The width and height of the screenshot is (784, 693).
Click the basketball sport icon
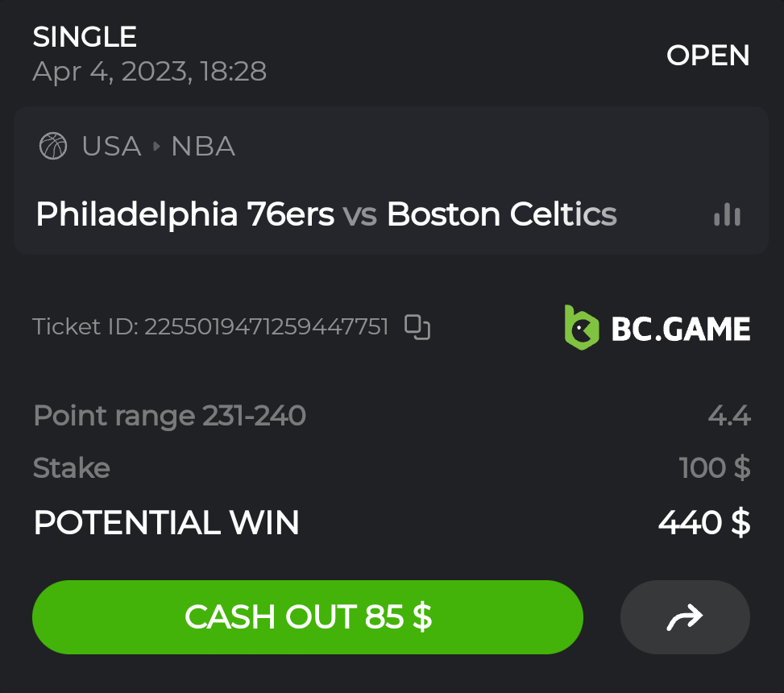[53, 146]
